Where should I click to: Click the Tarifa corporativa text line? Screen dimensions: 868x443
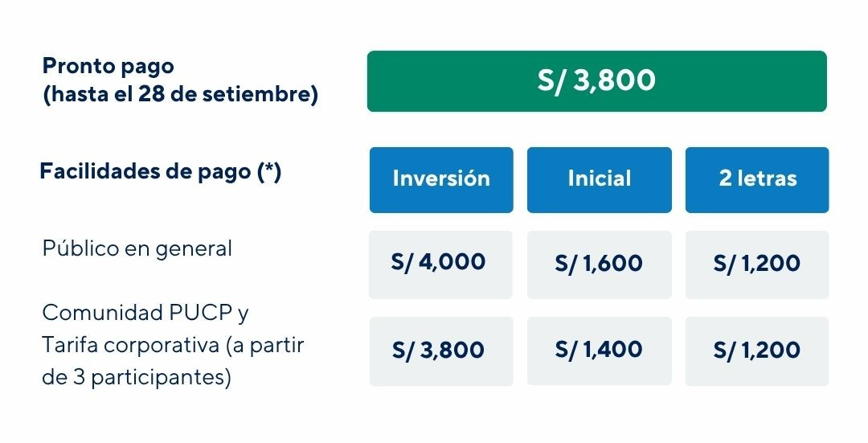point(174,345)
